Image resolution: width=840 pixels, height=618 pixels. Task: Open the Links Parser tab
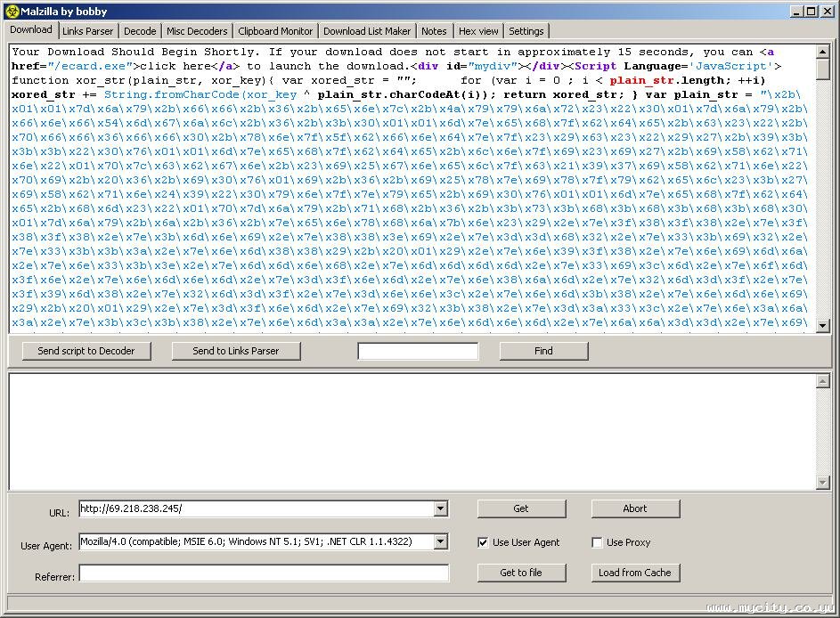pos(88,31)
